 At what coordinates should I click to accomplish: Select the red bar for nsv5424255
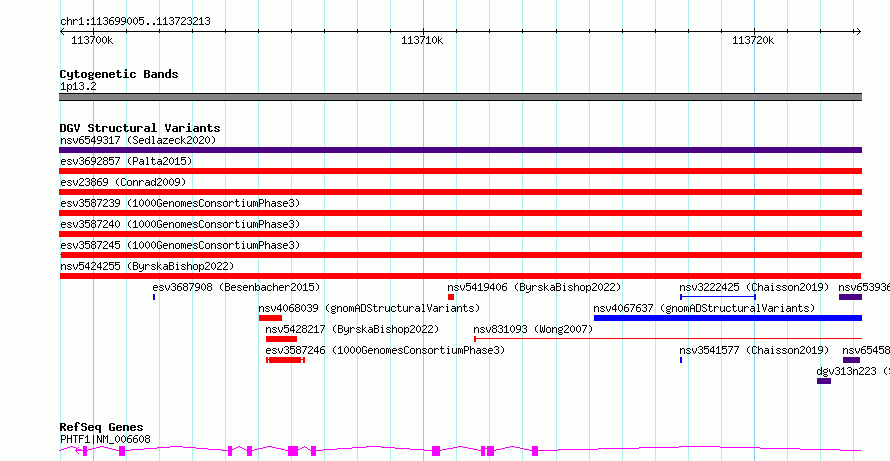pyautogui.click(x=460, y=276)
